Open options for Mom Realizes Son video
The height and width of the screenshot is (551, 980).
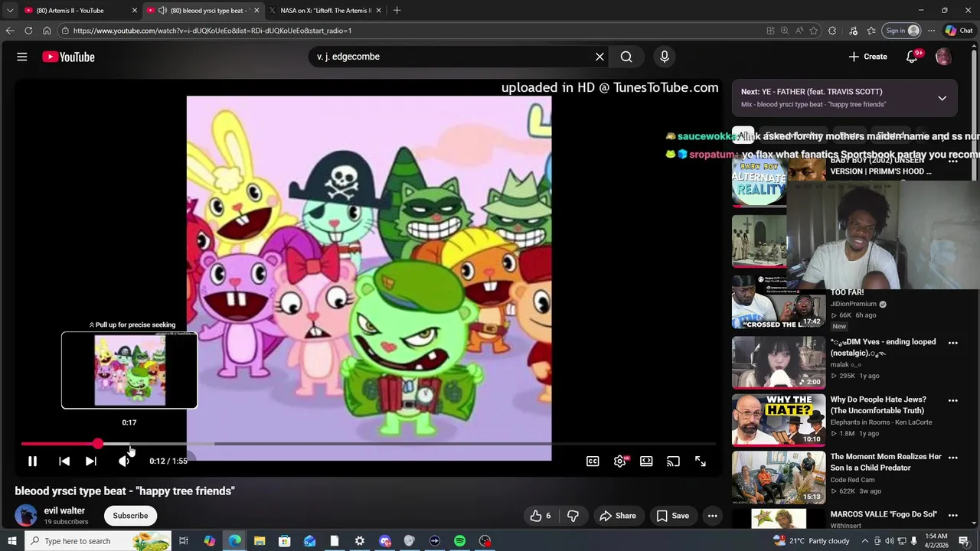click(953, 458)
